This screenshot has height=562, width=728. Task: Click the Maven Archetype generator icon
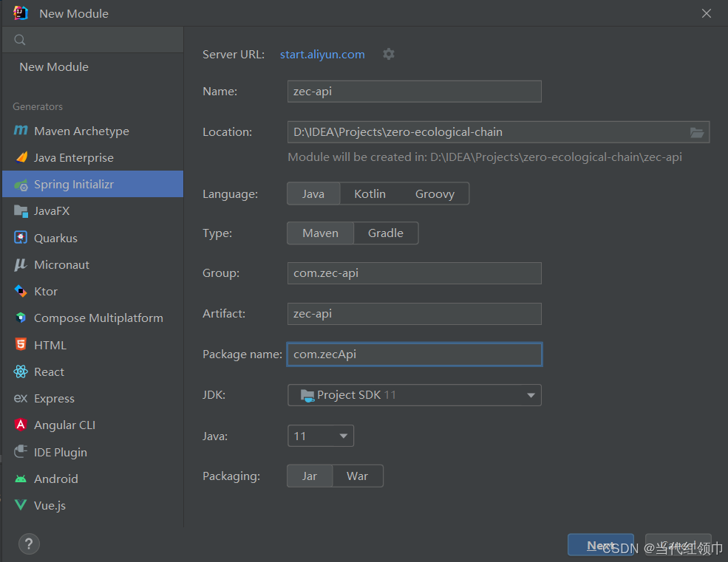(x=21, y=131)
